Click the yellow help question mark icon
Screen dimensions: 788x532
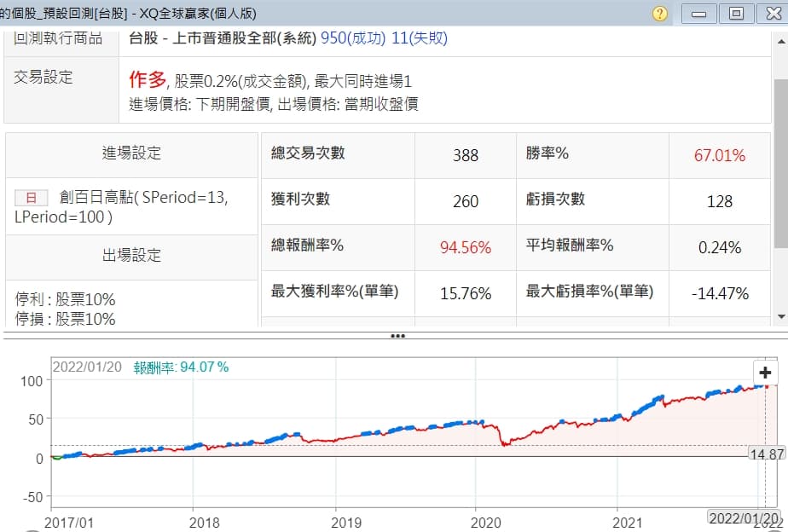point(660,14)
